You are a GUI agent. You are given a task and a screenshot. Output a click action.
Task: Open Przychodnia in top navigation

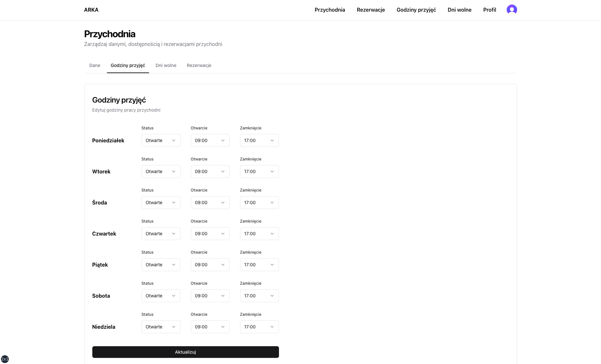329,10
